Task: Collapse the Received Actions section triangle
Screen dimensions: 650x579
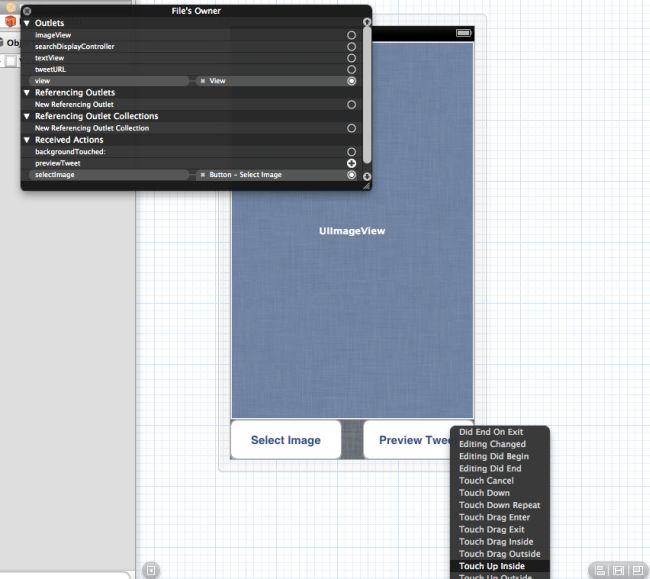Action: 27,140
